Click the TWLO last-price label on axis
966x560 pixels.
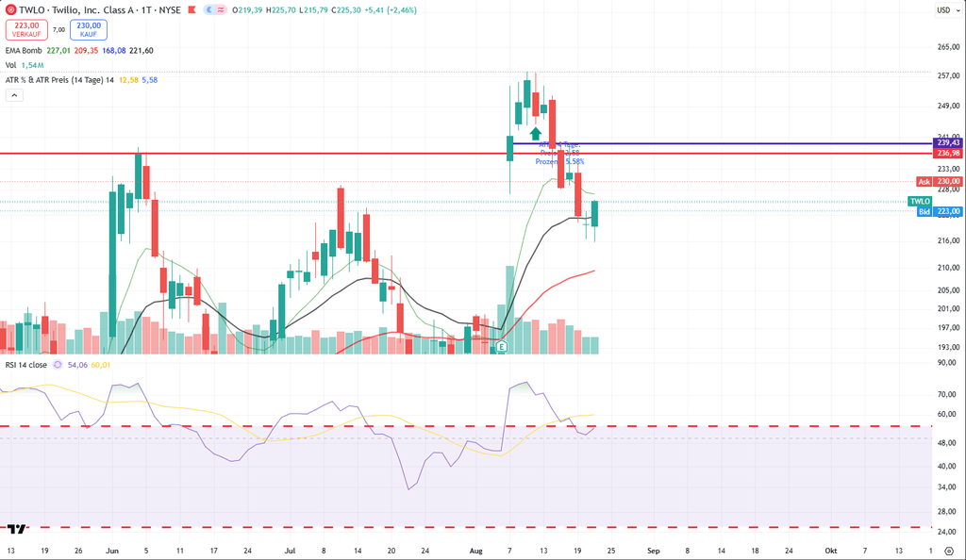click(x=920, y=201)
